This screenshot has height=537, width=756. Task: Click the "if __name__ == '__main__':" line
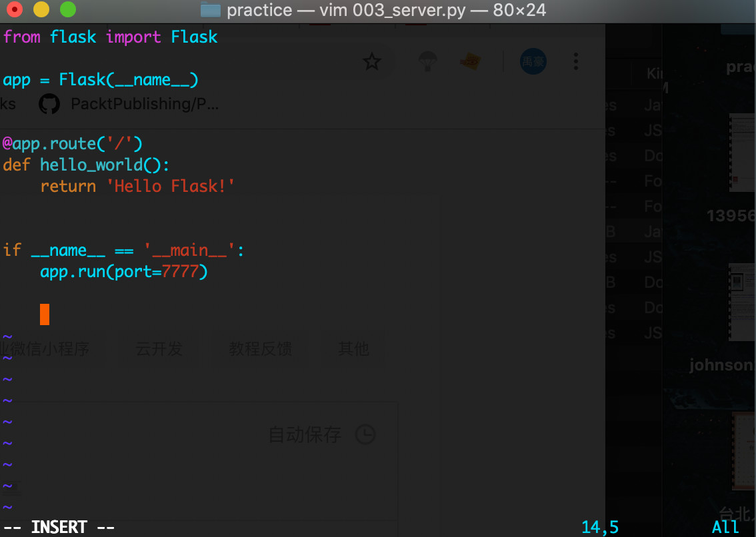pos(123,251)
